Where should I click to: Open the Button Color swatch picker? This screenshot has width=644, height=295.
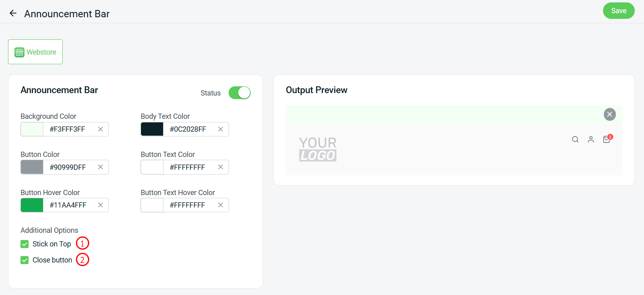(31, 167)
